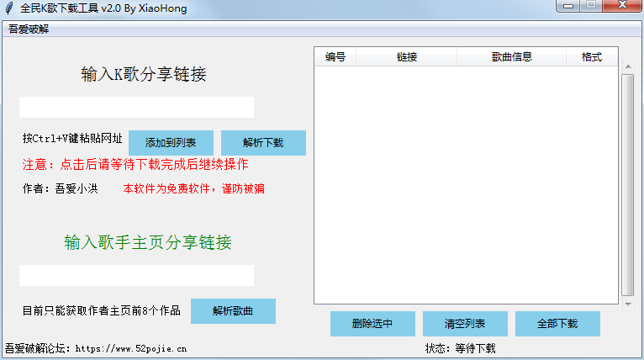This screenshot has width=644, height=360.
Task: Open the 吾爱破解 menu
Action: click(x=29, y=29)
